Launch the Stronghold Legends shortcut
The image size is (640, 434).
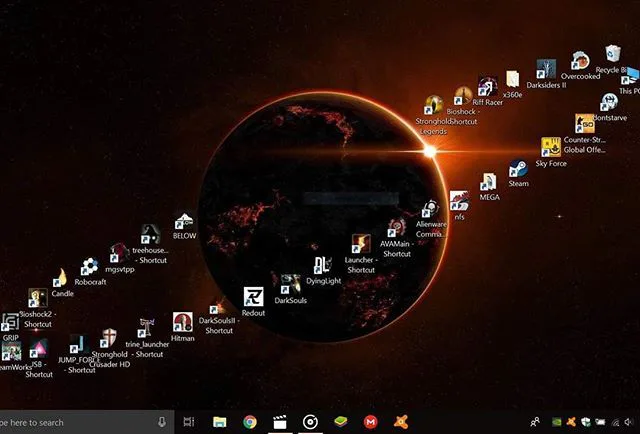pos(433,105)
